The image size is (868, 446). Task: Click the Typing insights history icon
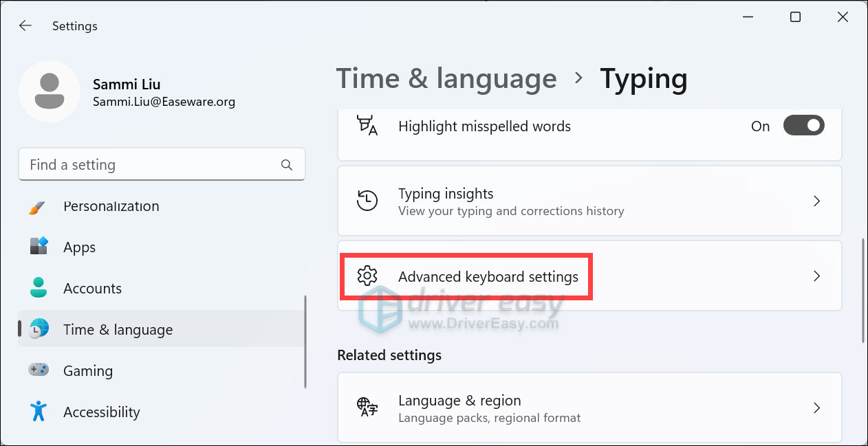click(x=367, y=201)
